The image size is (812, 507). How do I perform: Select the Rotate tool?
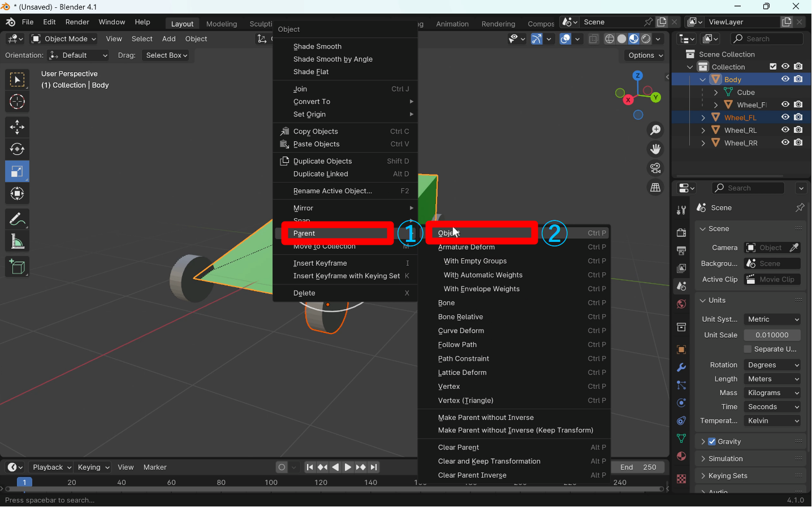tap(17, 149)
